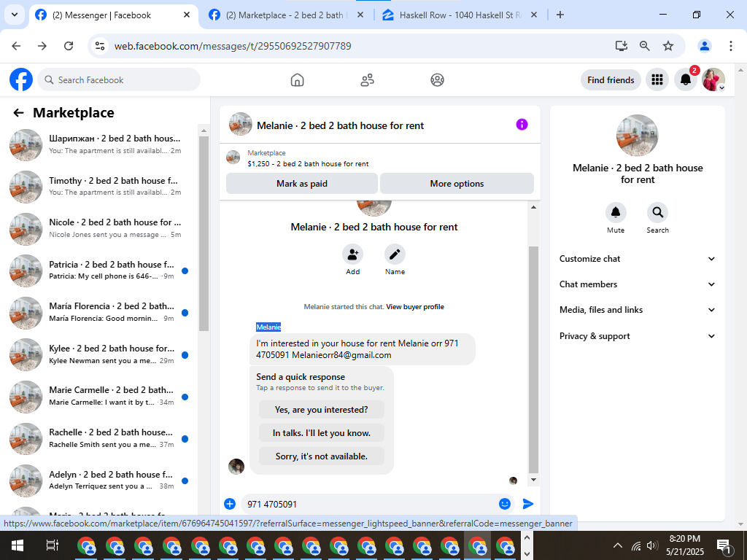Image resolution: width=747 pixels, height=560 pixels.
Task: Open View buyer profile link
Action: click(415, 307)
